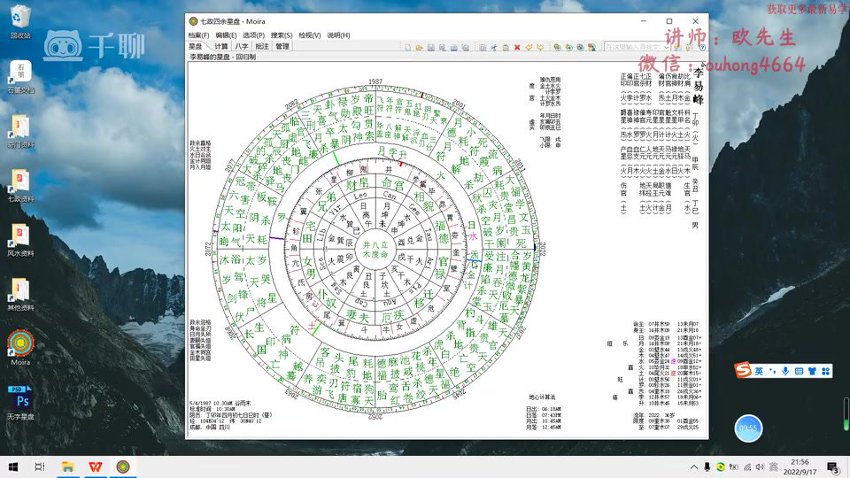The width and height of the screenshot is (850, 478).
Task: Open the Recycle Bin desktop icon
Action: click(20, 22)
